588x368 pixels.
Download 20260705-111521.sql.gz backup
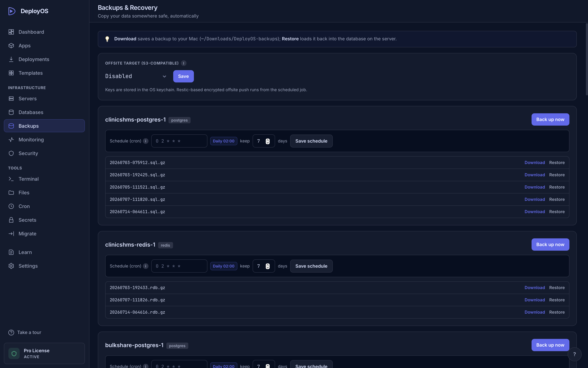tap(535, 187)
